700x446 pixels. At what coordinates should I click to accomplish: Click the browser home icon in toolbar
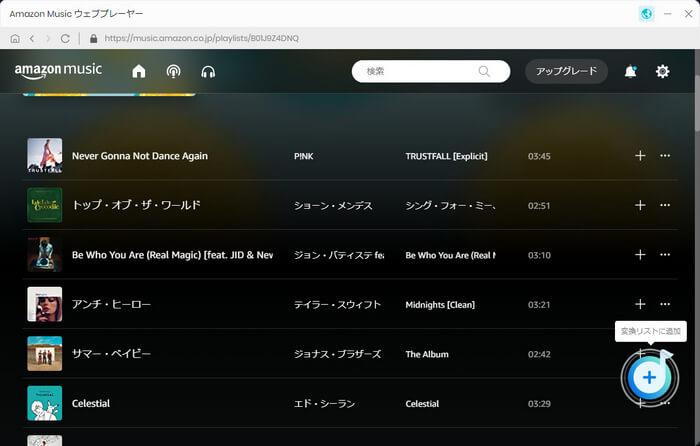pos(15,38)
